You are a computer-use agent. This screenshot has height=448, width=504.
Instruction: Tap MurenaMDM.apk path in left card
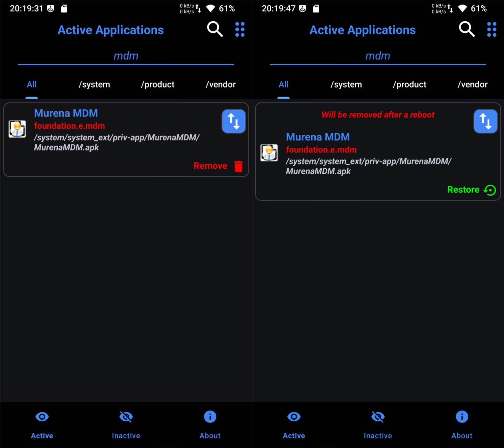point(117,142)
